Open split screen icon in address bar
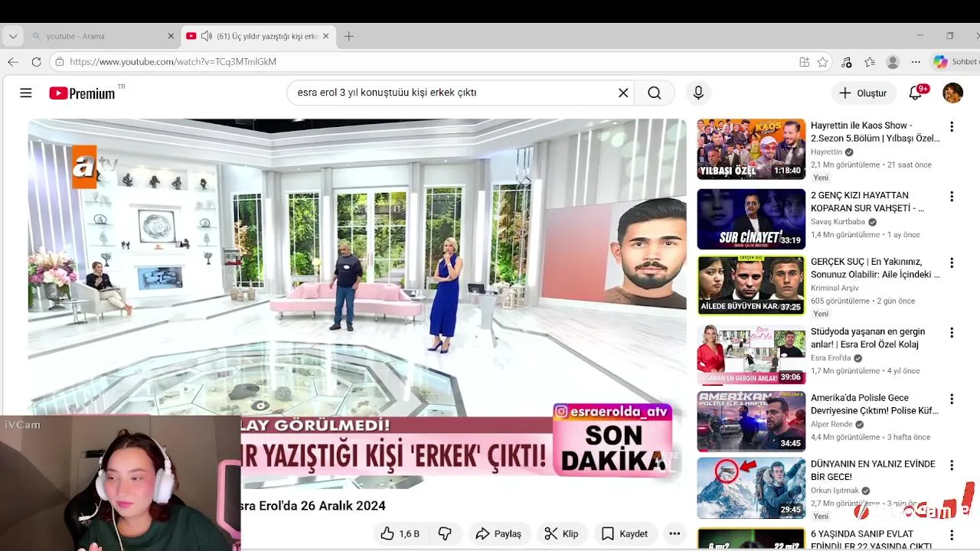 coord(804,62)
